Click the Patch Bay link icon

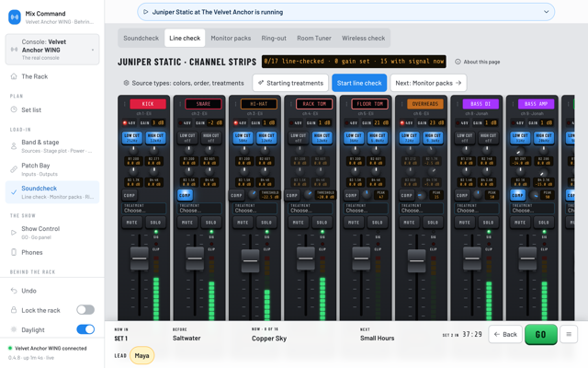(x=14, y=169)
